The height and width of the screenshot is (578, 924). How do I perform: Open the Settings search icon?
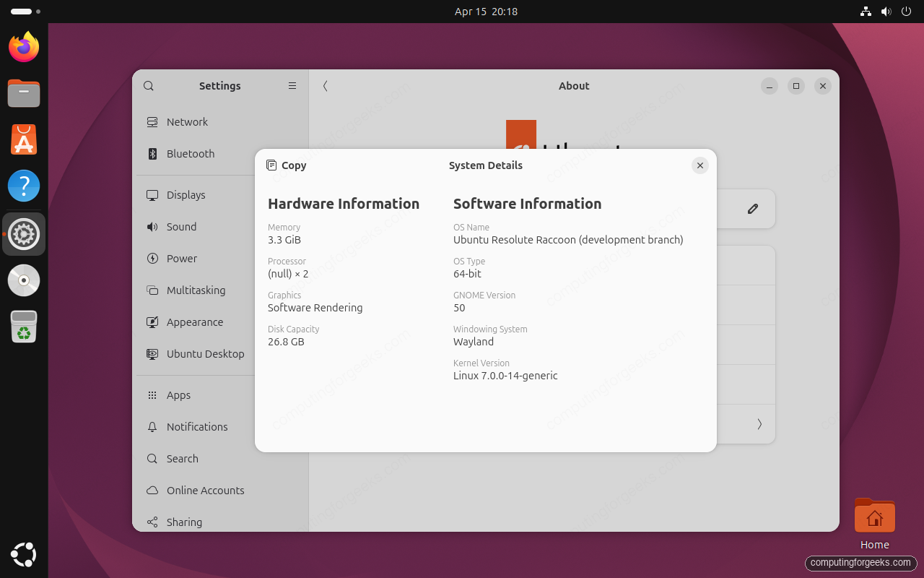[149, 85]
